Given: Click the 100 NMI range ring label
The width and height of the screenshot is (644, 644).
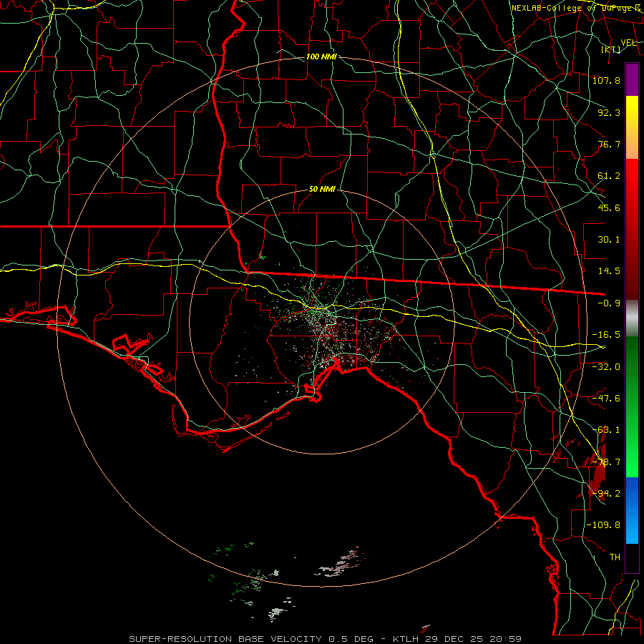Looking at the screenshot, I should [321, 57].
